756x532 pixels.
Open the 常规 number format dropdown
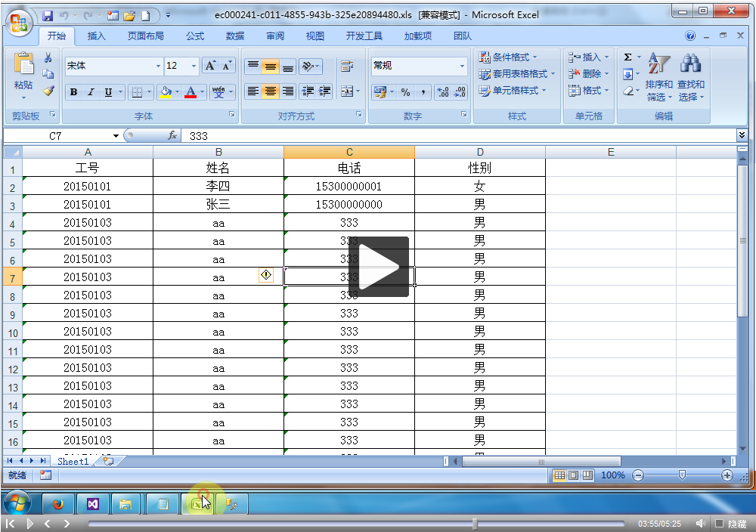[462, 66]
